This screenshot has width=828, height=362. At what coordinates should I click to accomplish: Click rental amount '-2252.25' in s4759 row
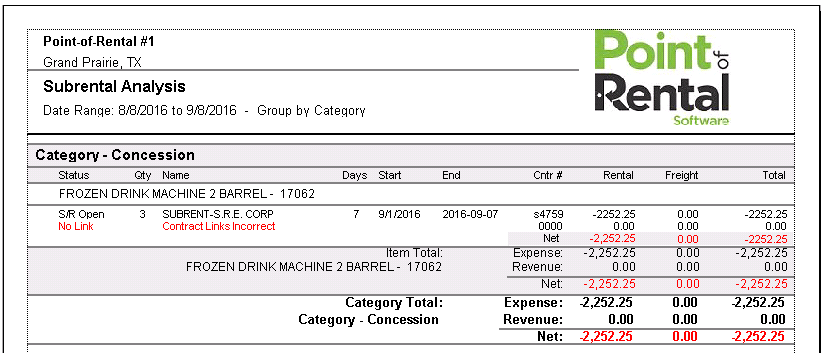(x=614, y=214)
